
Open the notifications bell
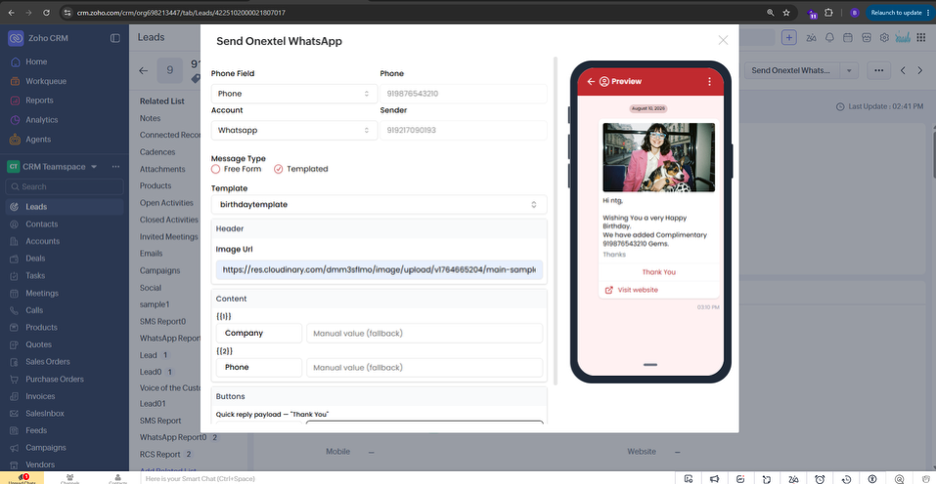(x=829, y=38)
